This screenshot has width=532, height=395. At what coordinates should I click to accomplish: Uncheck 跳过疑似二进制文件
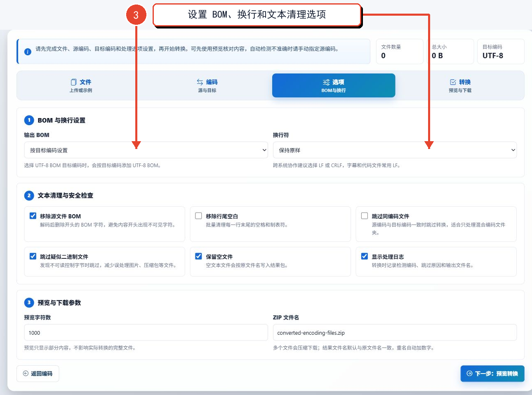pyautogui.click(x=33, y=256)
